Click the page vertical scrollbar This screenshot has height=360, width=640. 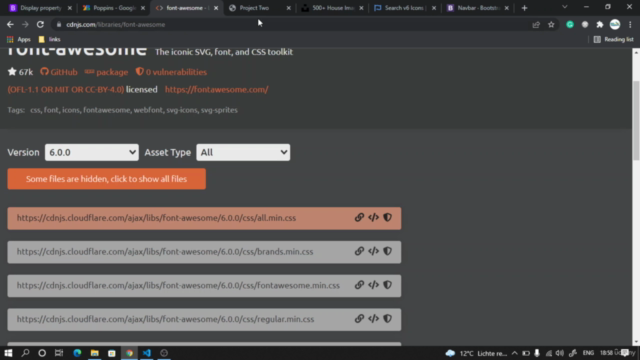636,121
